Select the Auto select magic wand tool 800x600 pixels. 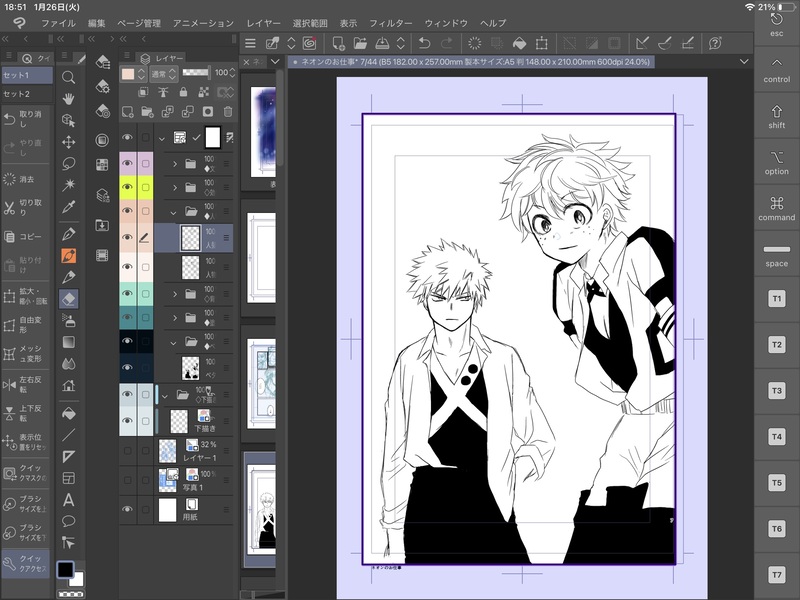(68, 185)
